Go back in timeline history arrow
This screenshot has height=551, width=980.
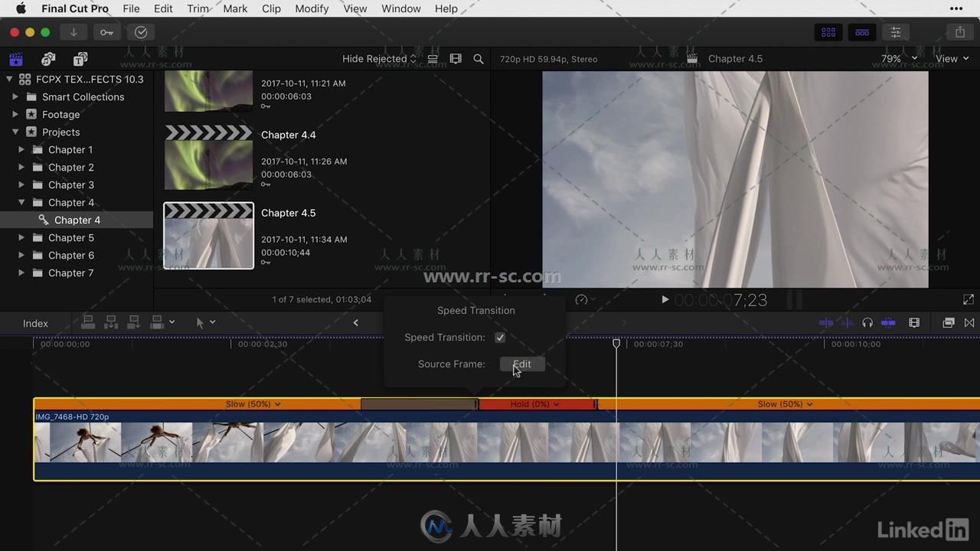[356, 323]
